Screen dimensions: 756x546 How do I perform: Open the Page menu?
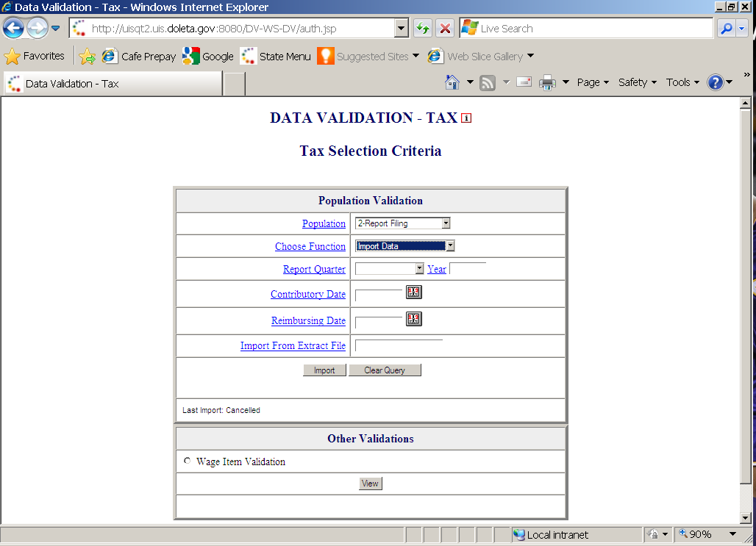tap(593, 82)
